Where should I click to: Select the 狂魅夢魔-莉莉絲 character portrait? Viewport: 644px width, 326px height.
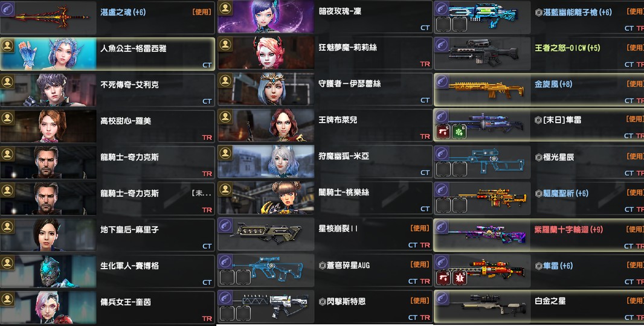pyautogui.click(x=266, y=53)
